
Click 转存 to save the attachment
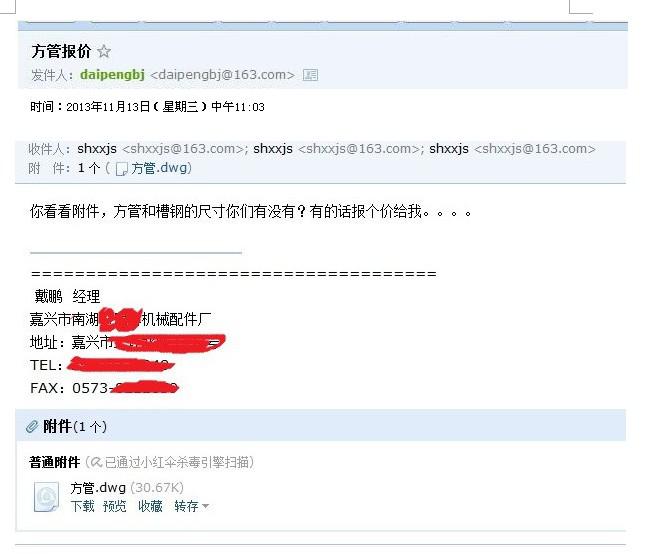click(x=186, y=506)
